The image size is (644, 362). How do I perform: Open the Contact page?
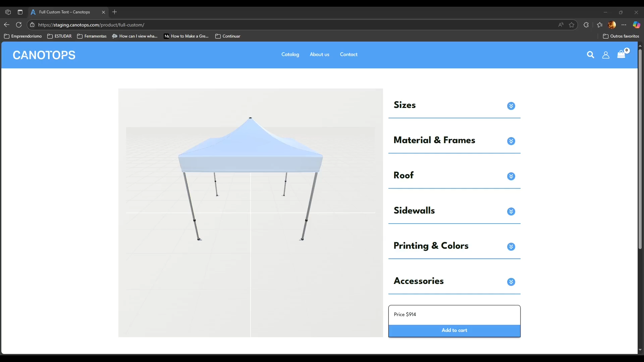(348, 54)
